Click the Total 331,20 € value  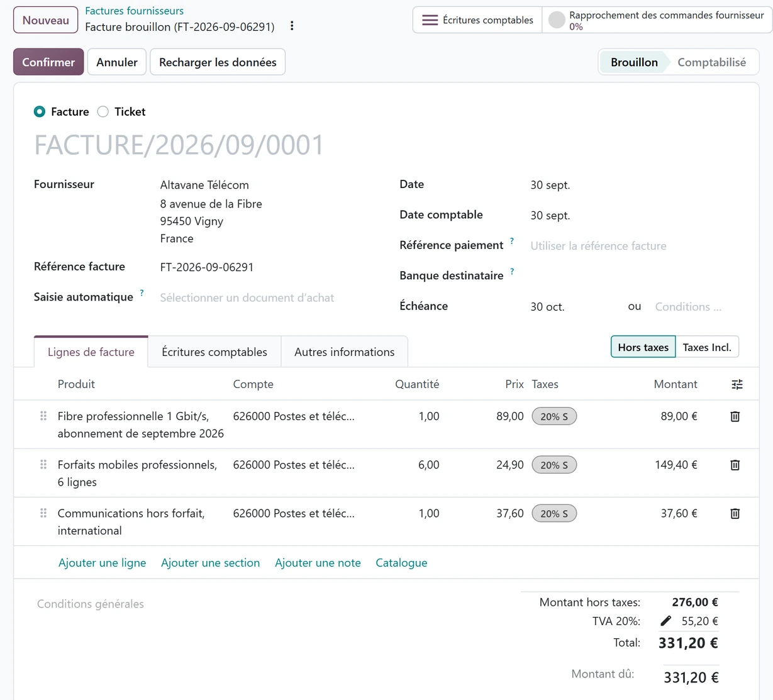[688, 643]
